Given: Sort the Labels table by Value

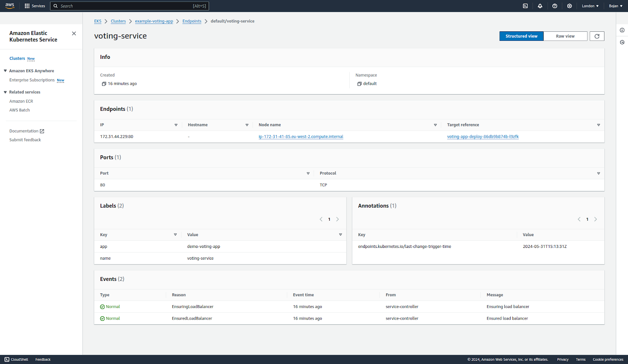Looking at the screenshot, I should (x=340, y=235).
